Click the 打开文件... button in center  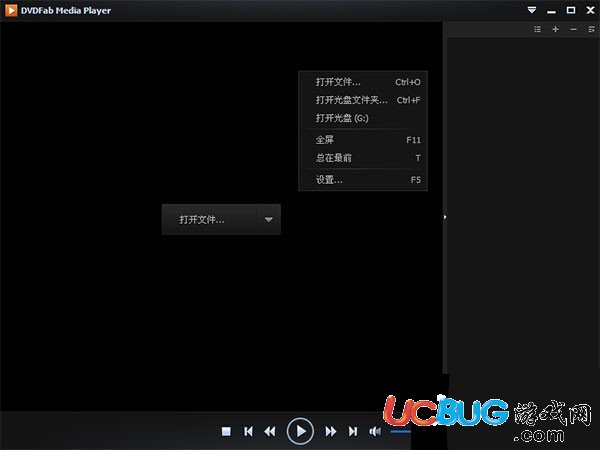point(209,219)
